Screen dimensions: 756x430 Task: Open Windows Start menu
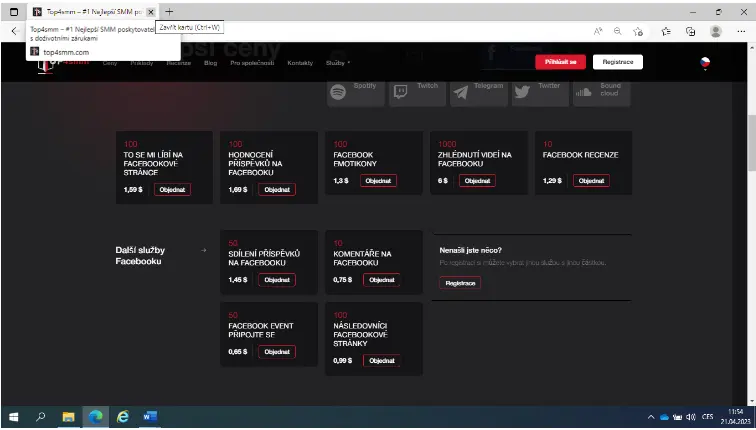click(x=14, y=417)
